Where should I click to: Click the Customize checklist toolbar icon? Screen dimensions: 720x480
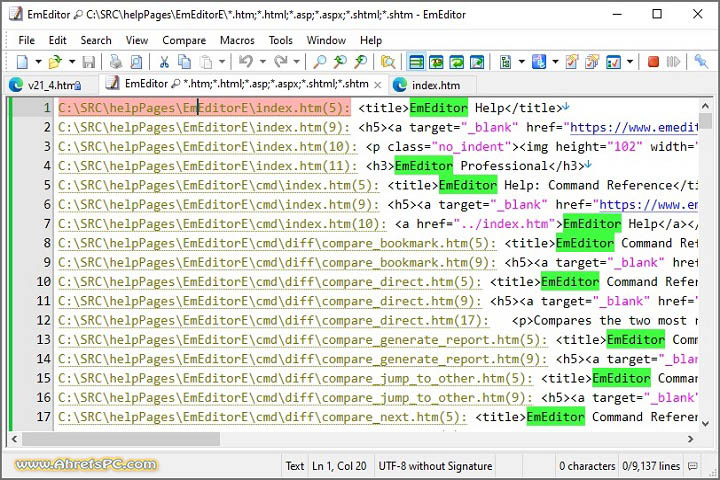pos(613,62)
